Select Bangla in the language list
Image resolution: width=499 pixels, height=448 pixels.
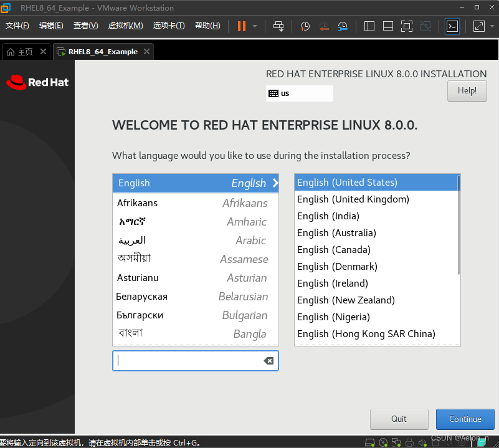[x=196, y=334]
